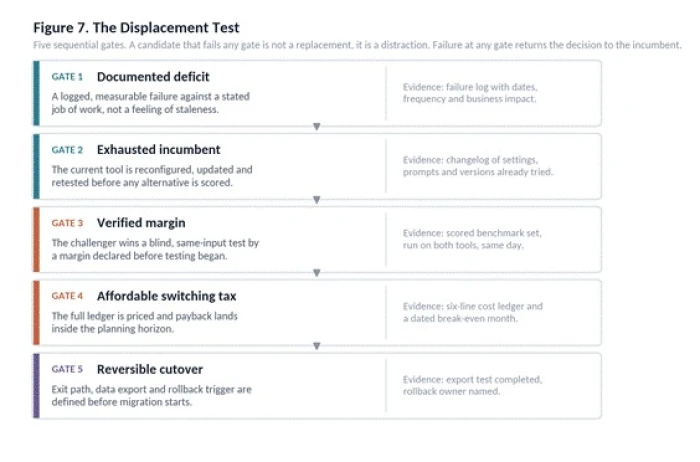The height and width of the screenshot is (462, 700).
Task: Click the Documented deficit heading
Action: click(153, 77)
